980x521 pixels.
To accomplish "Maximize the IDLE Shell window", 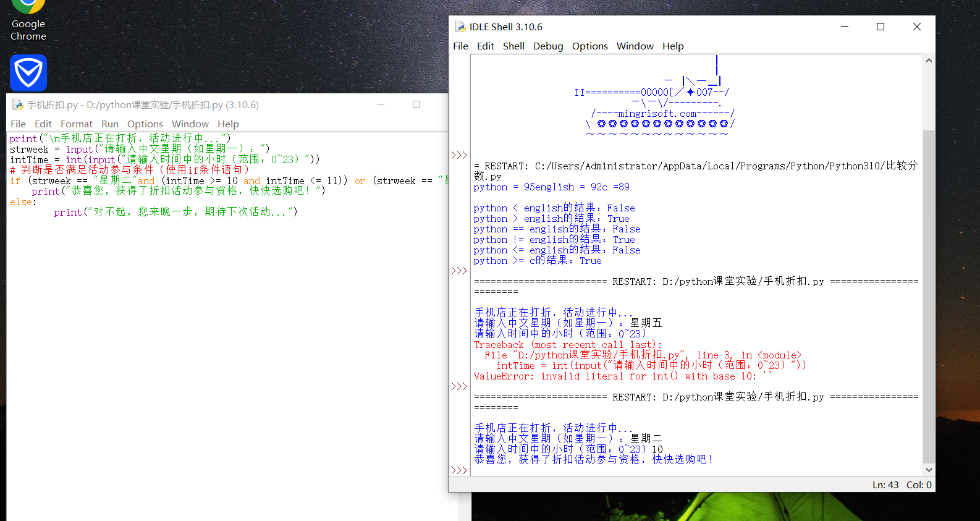I will point(881,27).
